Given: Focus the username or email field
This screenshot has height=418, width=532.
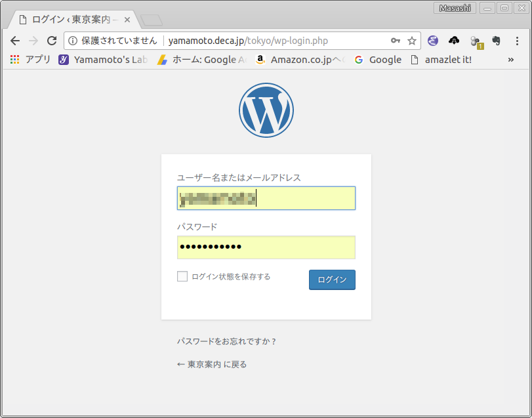Looking at the screenshot, I should click(266, 198).
